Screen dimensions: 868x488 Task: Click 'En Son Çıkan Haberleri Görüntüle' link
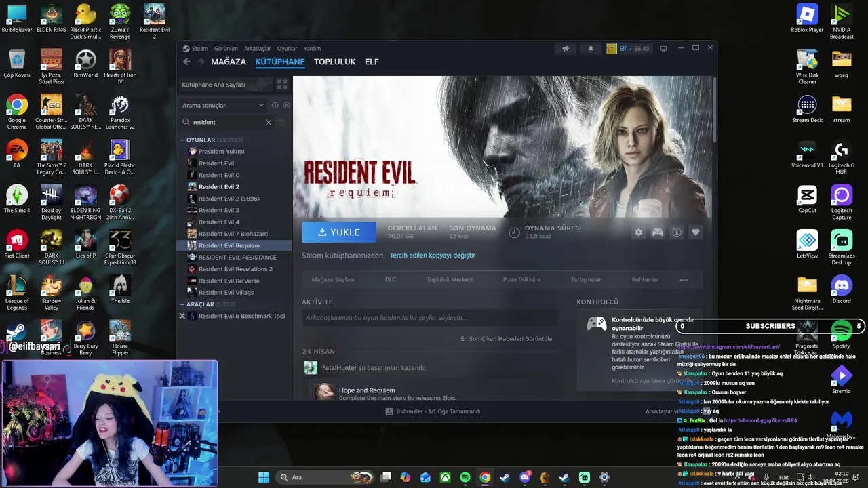click(x=507, y=338)
